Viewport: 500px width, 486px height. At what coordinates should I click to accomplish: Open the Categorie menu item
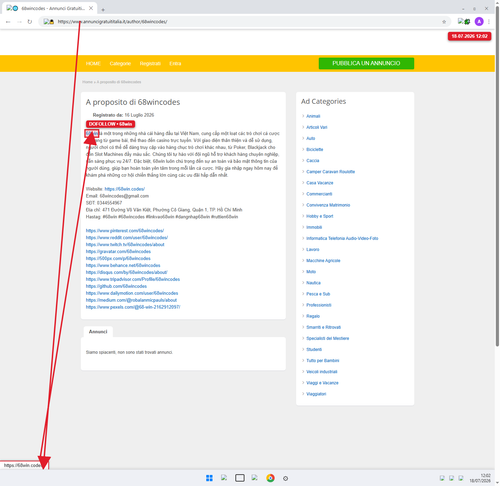[120, 64]
